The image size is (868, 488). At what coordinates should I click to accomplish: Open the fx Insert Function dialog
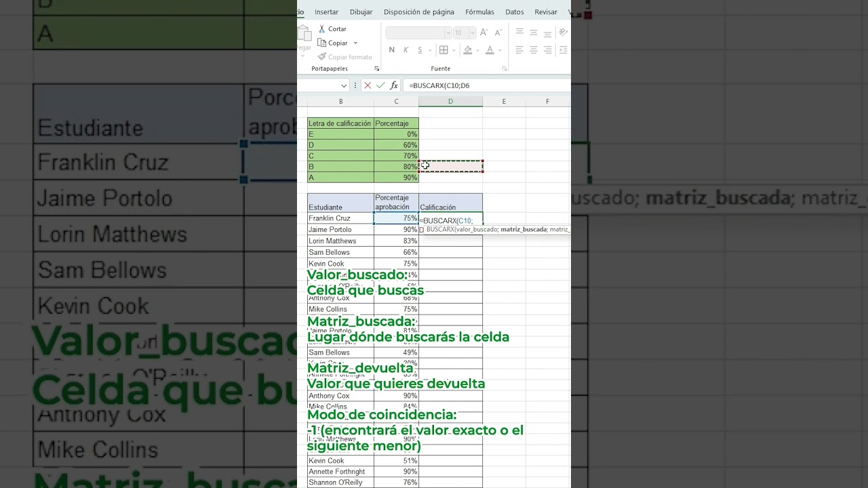[x=394, y=85]
